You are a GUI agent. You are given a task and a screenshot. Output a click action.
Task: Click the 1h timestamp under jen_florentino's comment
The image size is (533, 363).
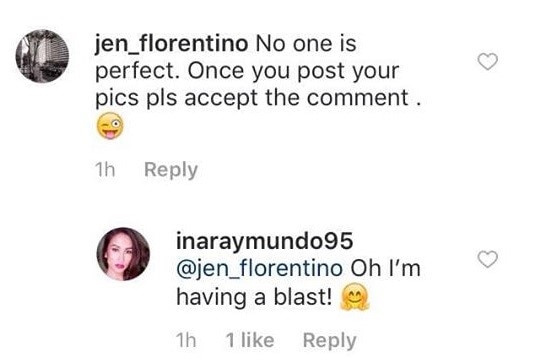point(105,170)
